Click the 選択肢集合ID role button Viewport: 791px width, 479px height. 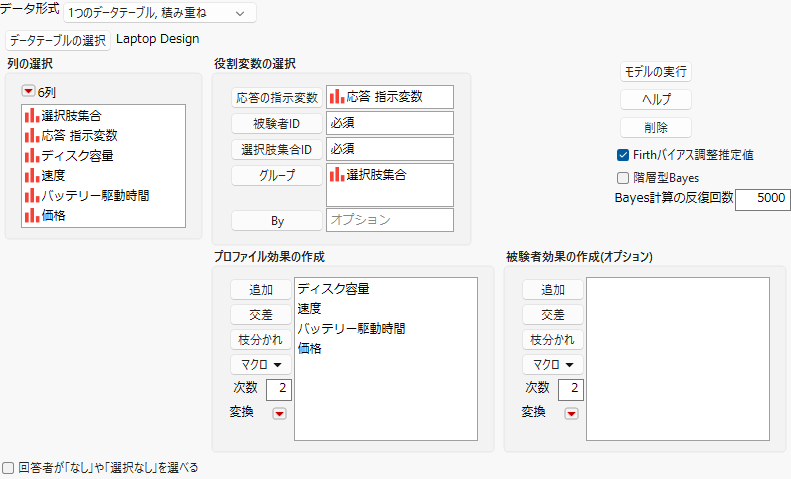pyautogui.click(x=277, y=150)
